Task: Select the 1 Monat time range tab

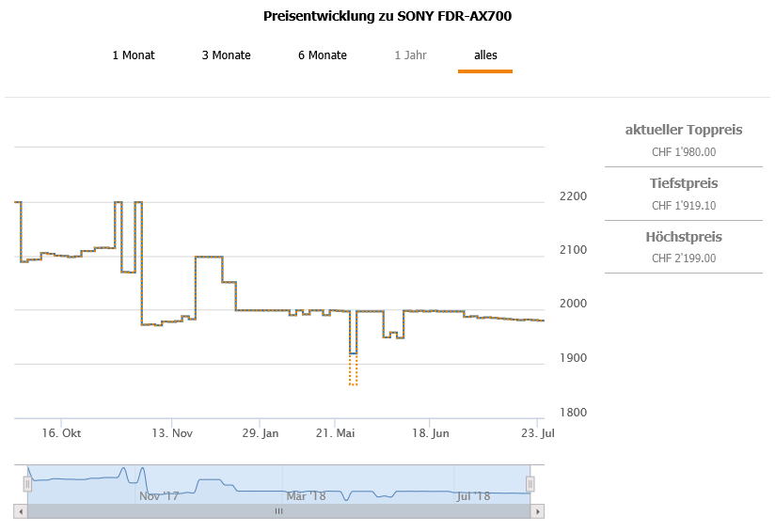Action: [x=134, y=55]
